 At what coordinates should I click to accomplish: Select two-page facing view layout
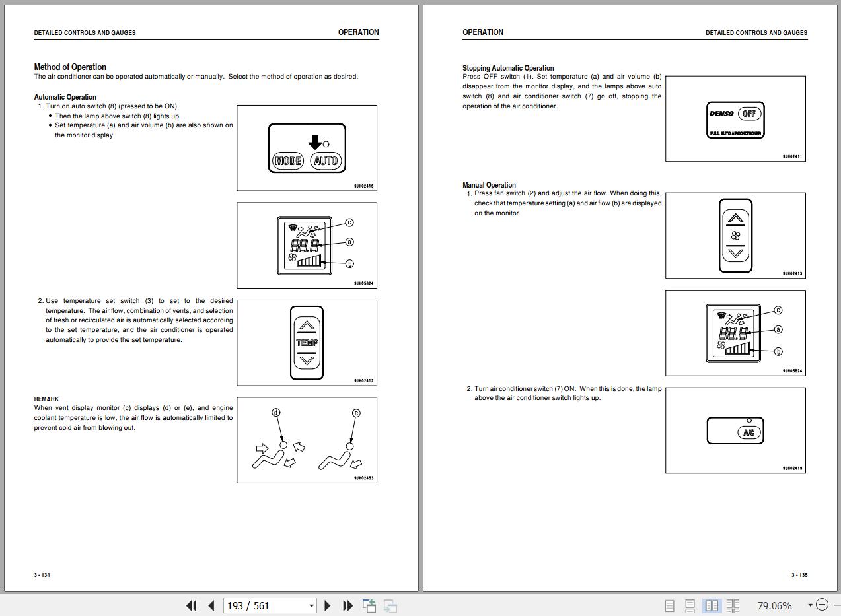coord(712,605)
